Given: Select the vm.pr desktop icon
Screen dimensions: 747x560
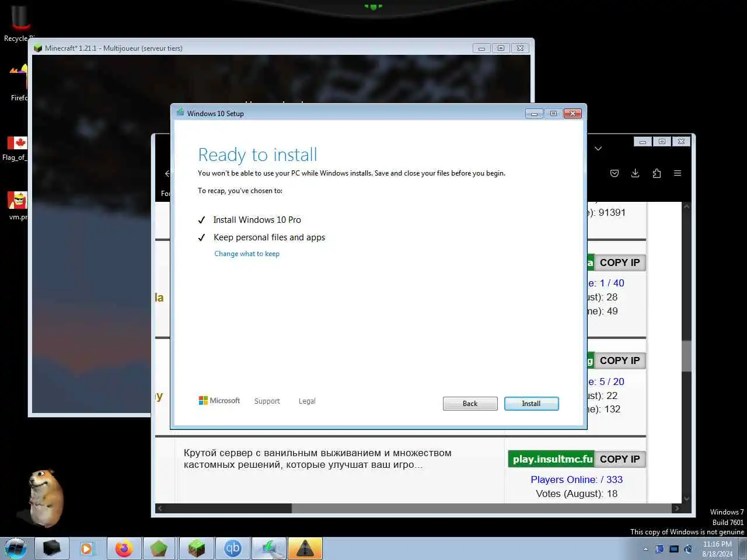Looking at the screenshot, I should coord(18,205).
